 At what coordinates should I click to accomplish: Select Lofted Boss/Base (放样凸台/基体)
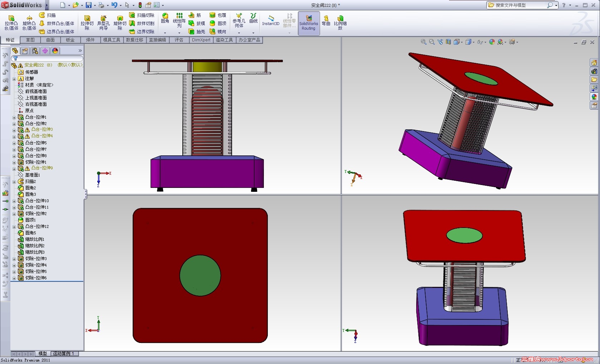[56, 23]
